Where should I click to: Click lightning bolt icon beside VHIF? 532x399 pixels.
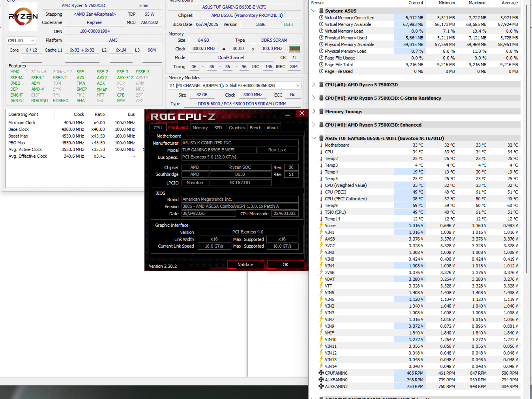tap(321, 333)
